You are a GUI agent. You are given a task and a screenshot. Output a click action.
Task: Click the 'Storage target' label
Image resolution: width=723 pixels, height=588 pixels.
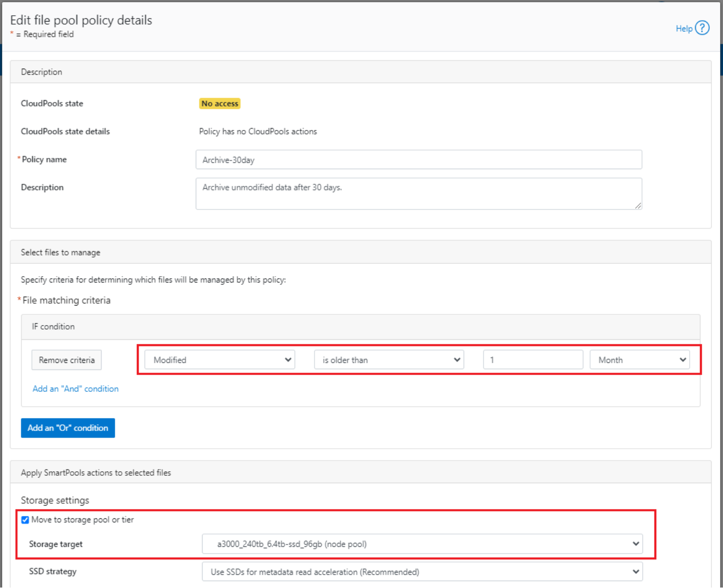55,544
